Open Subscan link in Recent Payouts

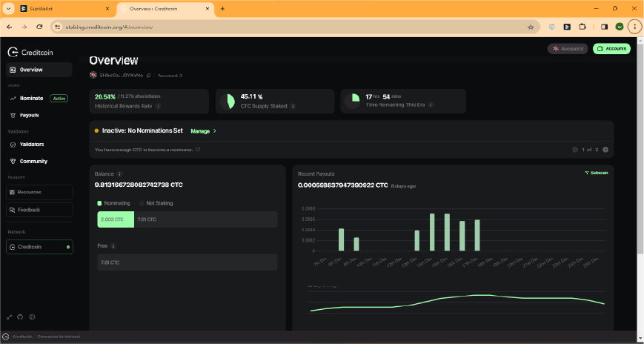coord(597,173)
